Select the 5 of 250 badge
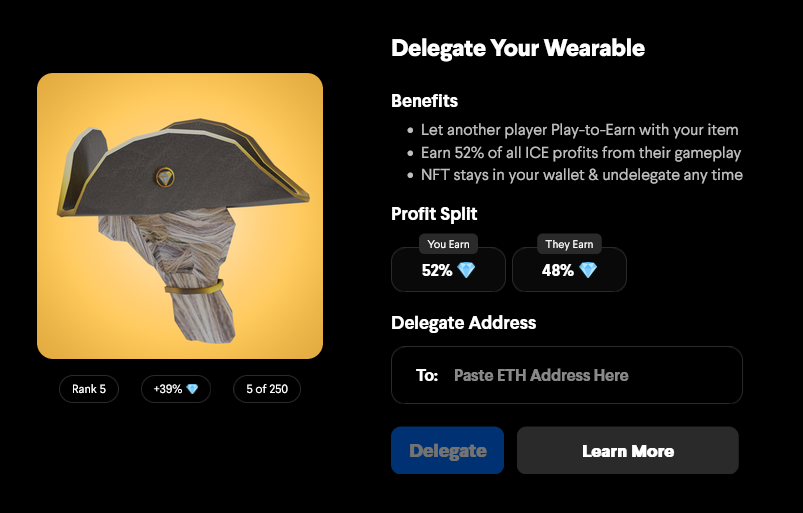The width and height of the screenshot is (803, 513). (267, 389)
